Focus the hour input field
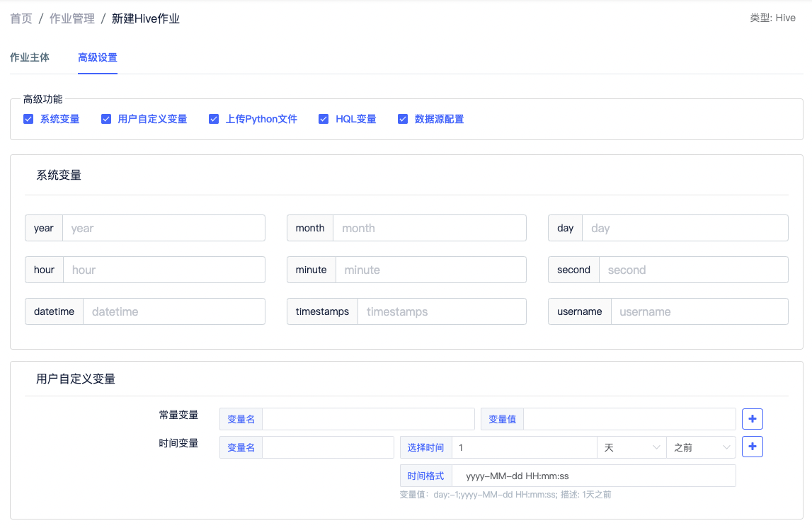 [164, 270]
